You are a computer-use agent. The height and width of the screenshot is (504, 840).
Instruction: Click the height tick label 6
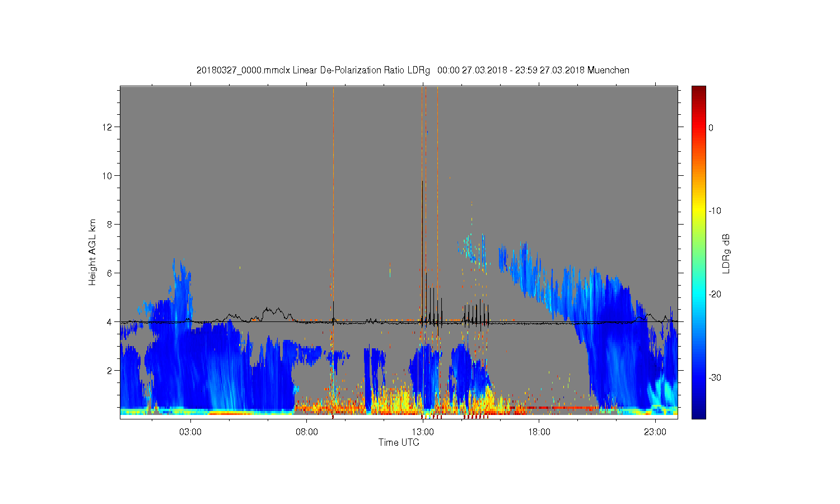point(110,273)
